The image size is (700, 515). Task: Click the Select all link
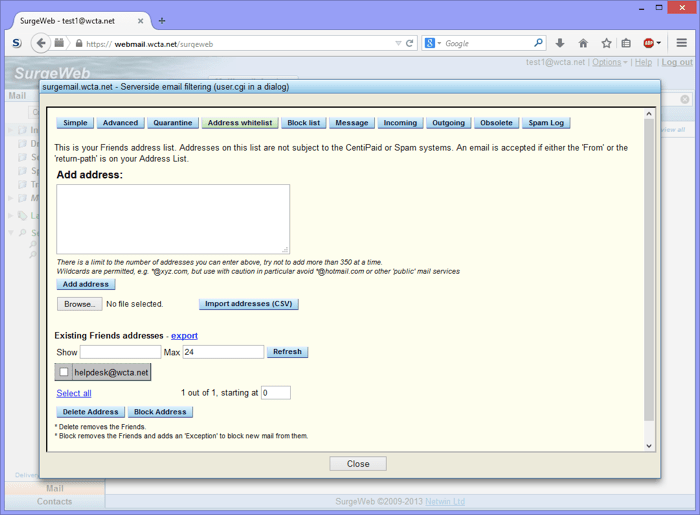[x=74, y=393]
